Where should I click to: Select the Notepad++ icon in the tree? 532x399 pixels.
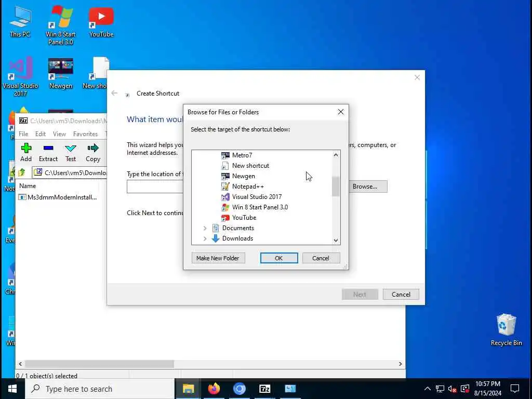pyautogui.click(x=225, y=187)
